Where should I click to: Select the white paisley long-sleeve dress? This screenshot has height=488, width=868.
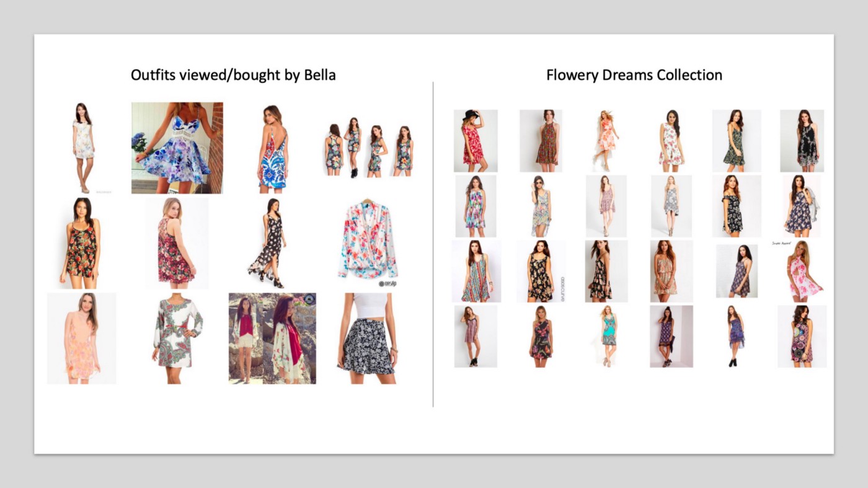[x=177, y=338]
